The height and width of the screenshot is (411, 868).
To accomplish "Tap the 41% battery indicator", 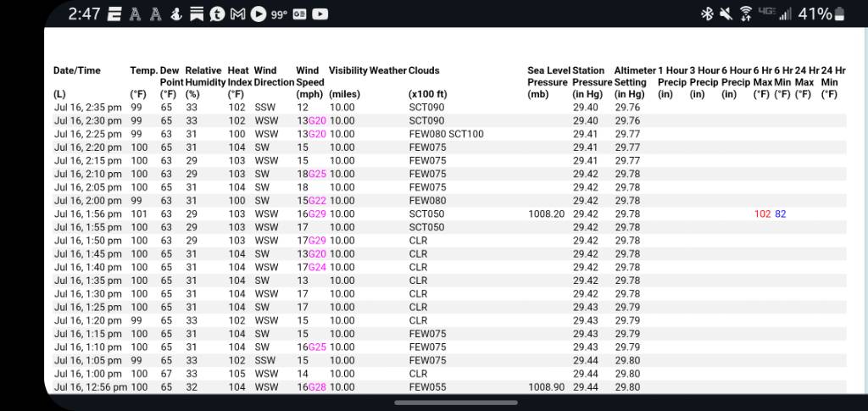I will (x=822, y=14).
